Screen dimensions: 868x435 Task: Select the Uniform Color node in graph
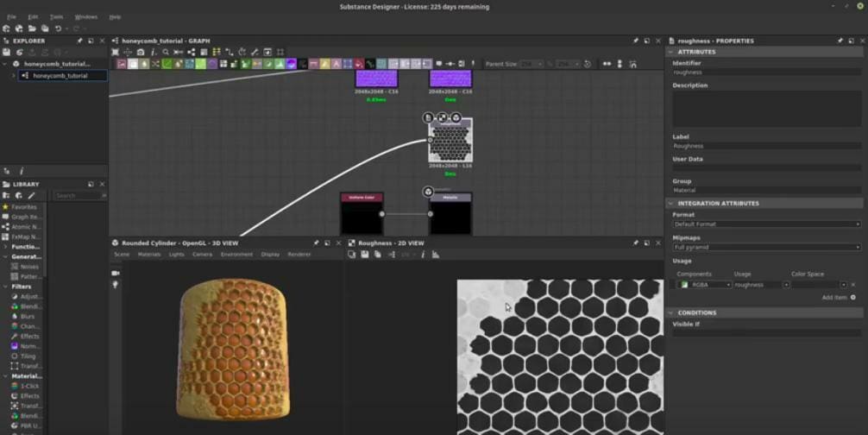pyautogui.click(x=362, y=214)
